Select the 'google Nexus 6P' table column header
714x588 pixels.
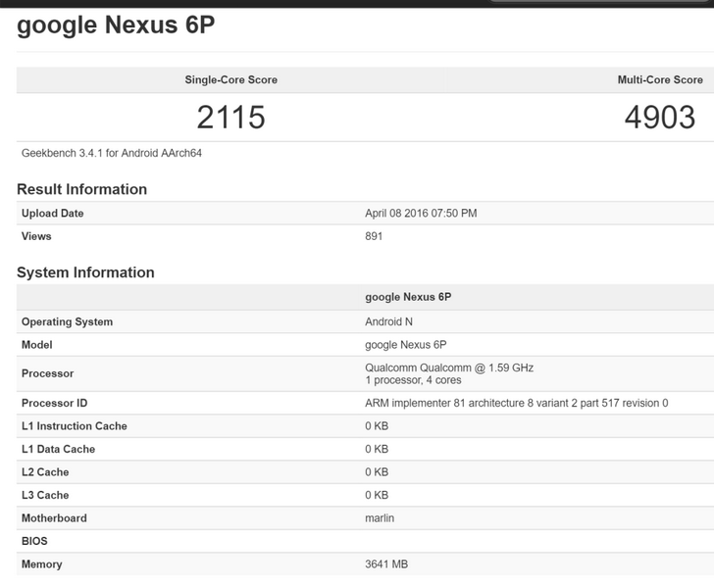pyautogui.click(x=408, y=297)
